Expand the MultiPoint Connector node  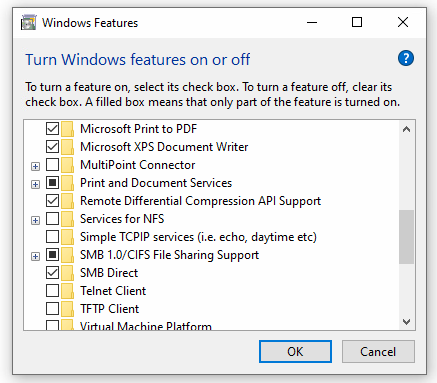[35, 166]
